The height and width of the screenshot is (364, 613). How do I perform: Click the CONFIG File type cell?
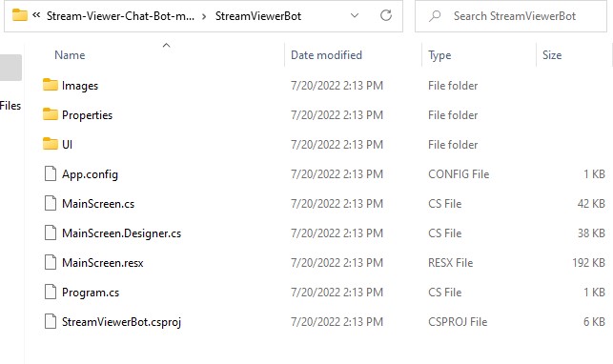point(459,173)
